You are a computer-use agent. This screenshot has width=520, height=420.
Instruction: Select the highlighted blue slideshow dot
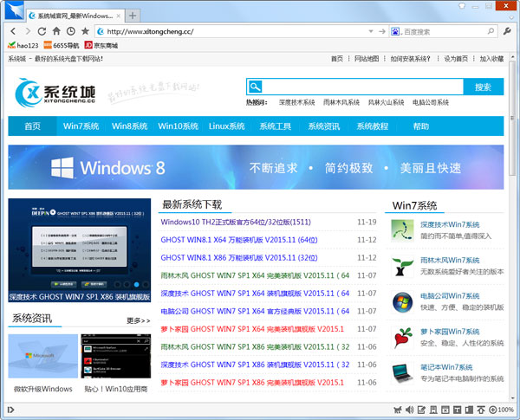point(136,284)
